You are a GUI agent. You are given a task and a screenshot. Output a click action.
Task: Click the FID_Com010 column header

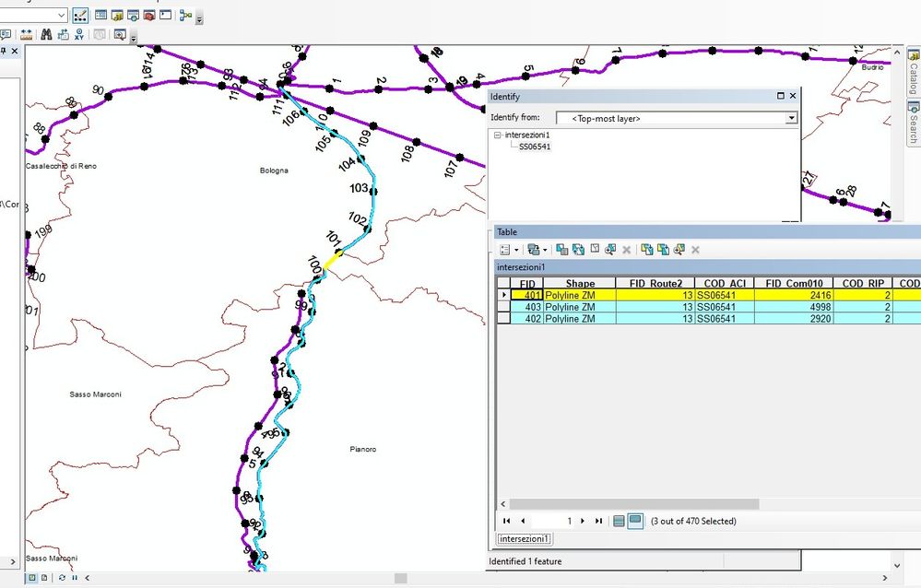tap(794, 283)
